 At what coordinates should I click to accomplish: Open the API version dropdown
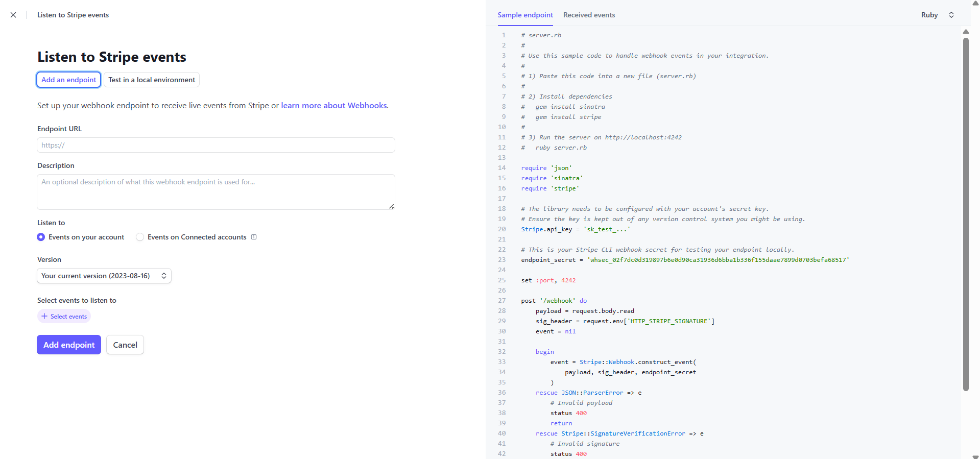pos(104,276)
